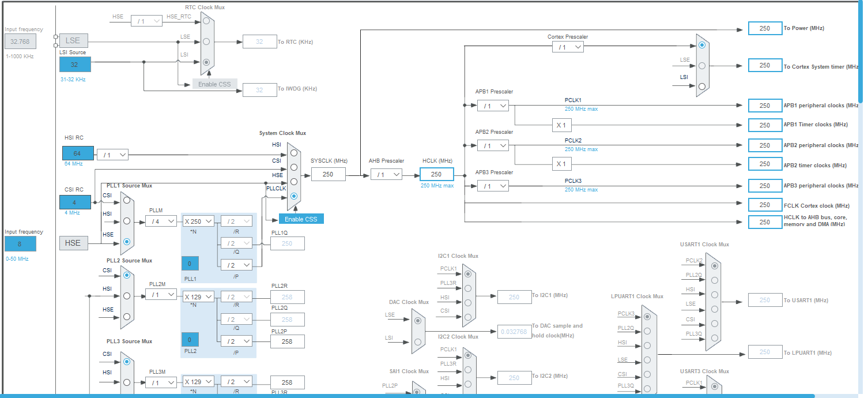This screenshot has height=398, width=868.
Task: Open the PLLM divider dropdown
Action: pos(161,220)
